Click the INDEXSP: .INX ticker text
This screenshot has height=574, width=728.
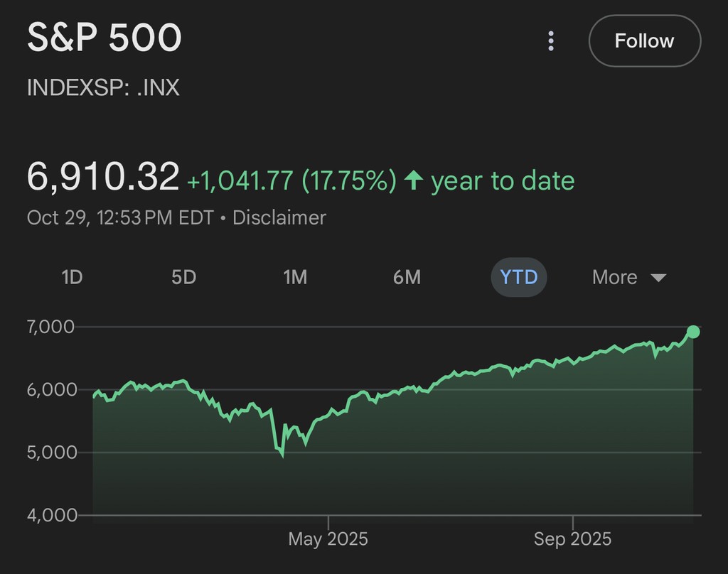pyautogui.click(x=103, y=88)
